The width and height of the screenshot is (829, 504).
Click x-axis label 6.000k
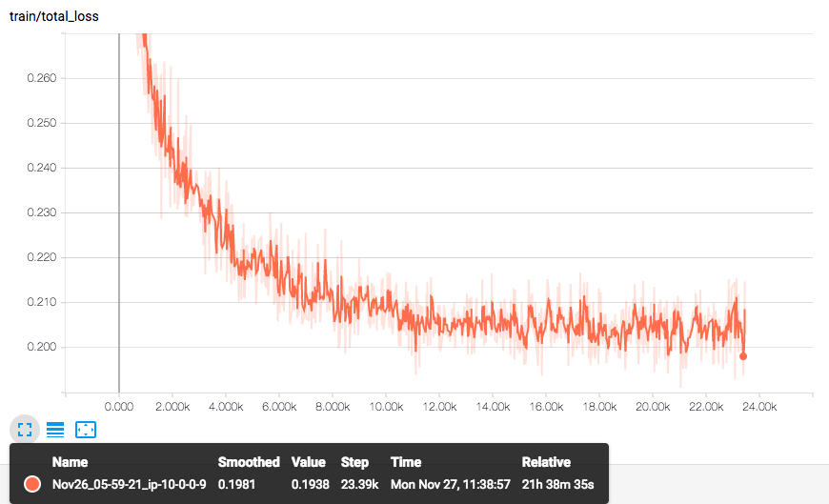279,407
